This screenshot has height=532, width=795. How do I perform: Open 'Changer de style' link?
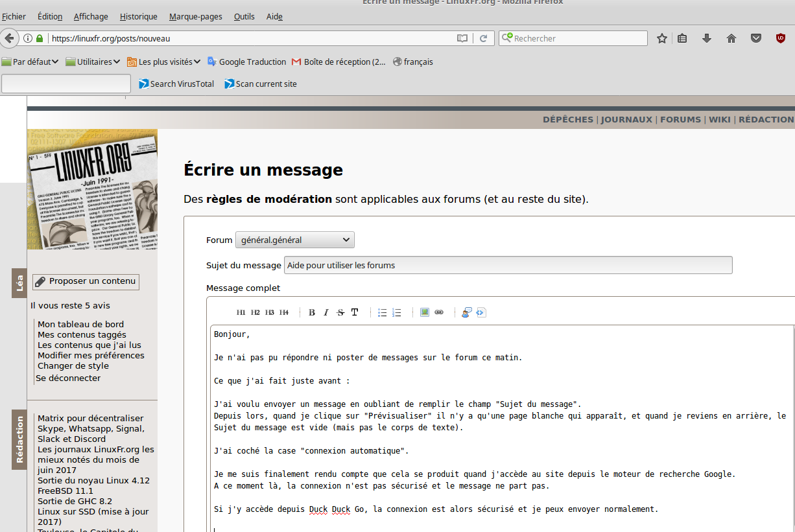click(x=73, y=365)
